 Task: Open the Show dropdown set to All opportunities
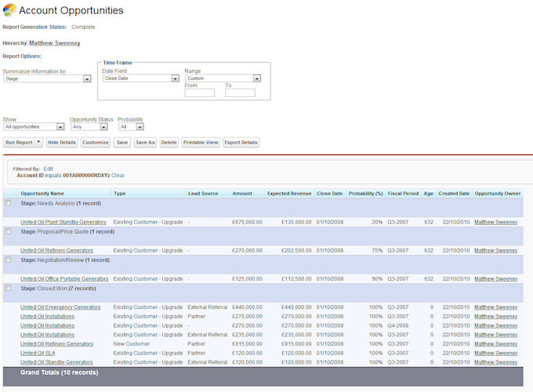[34, 126]
